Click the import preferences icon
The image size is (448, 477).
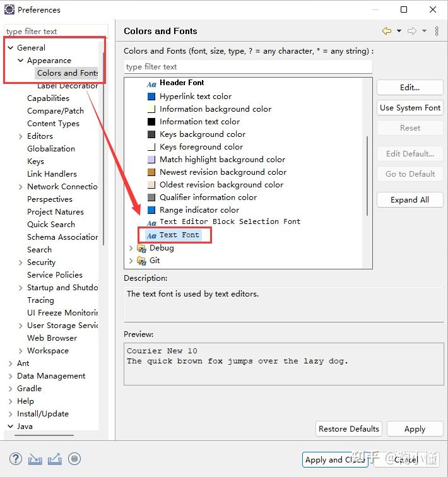35,459
